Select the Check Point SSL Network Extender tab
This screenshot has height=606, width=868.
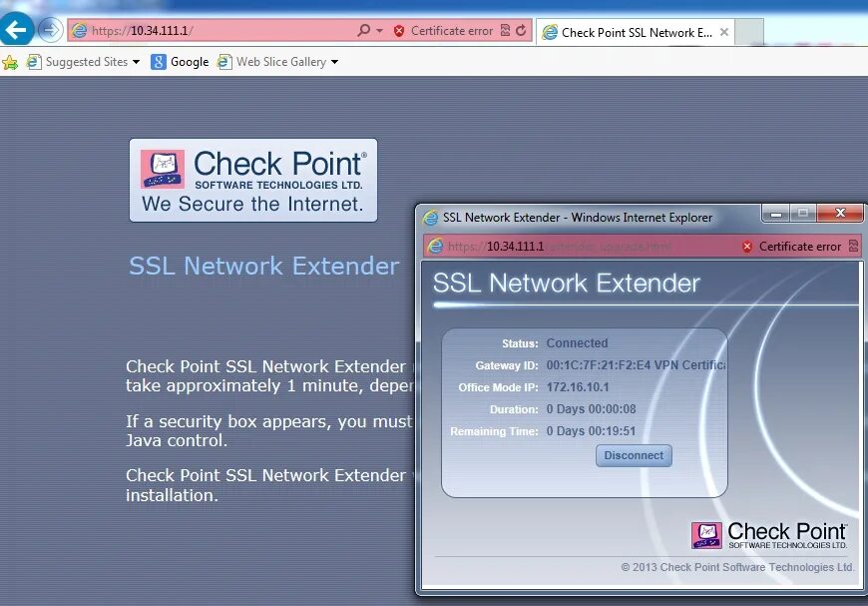tap(635, 33)
